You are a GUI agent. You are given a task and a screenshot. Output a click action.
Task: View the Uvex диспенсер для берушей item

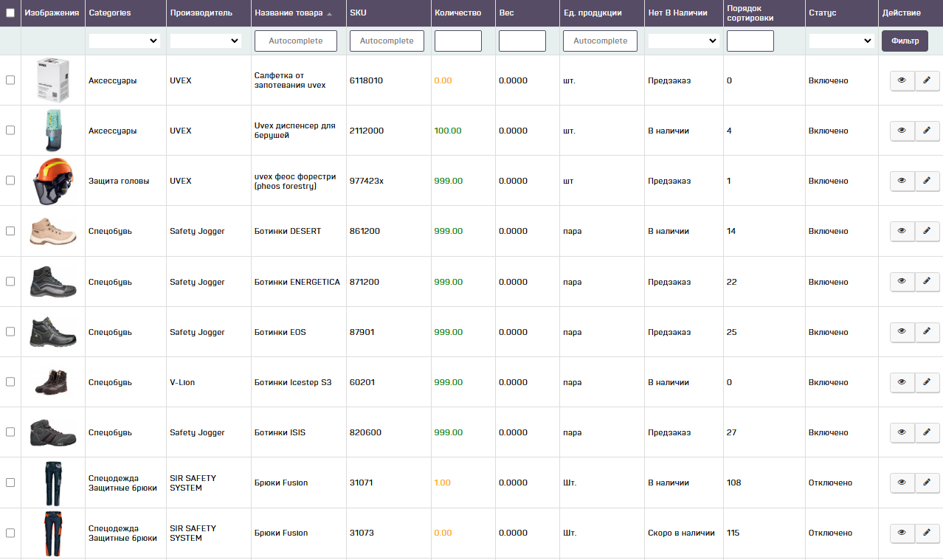click(x=902, y=131)
